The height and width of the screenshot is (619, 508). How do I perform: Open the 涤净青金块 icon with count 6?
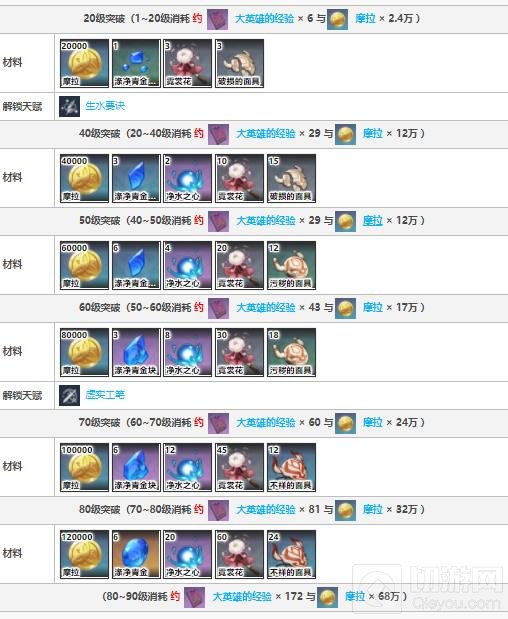[136, 467]
